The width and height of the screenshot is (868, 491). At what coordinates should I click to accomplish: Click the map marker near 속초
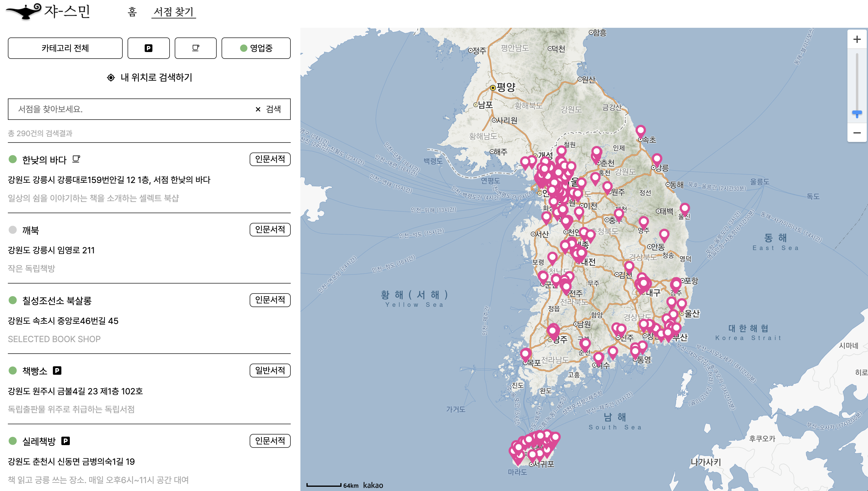coord(640,132)
